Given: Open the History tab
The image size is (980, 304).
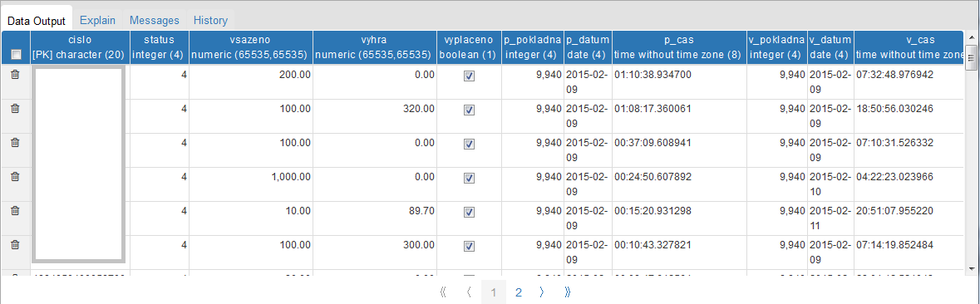Looking at the screenshot, I should (x=210, y=21).
